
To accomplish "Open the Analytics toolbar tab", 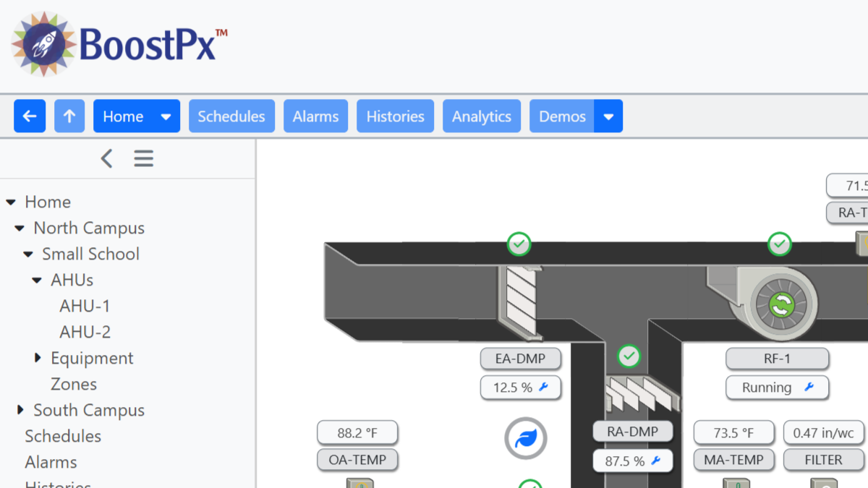I will [x=481, y=116].
